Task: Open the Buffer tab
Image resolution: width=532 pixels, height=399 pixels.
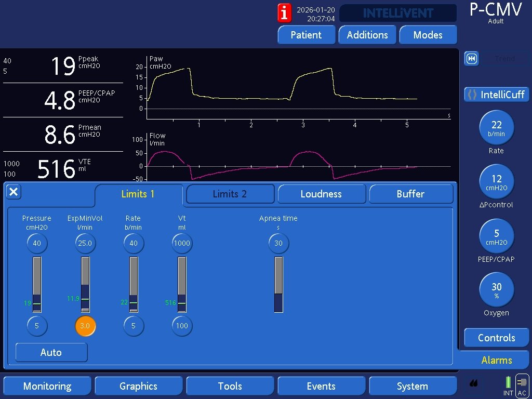Action: pos(410,194)
